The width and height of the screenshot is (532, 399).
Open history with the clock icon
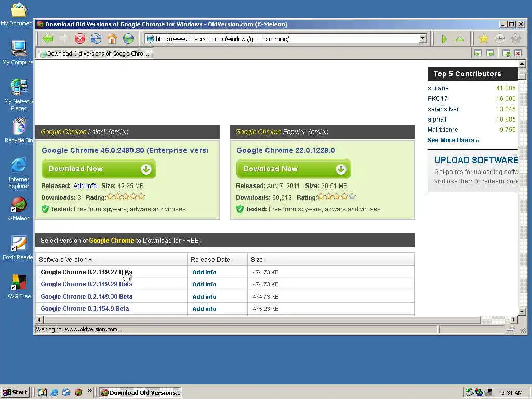(499, 38)
